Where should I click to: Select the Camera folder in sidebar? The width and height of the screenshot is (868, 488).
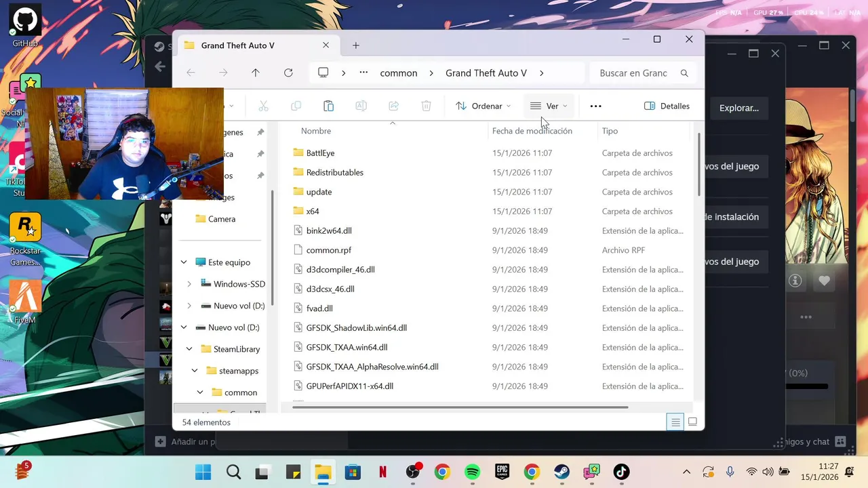click(x=221, y=219)
